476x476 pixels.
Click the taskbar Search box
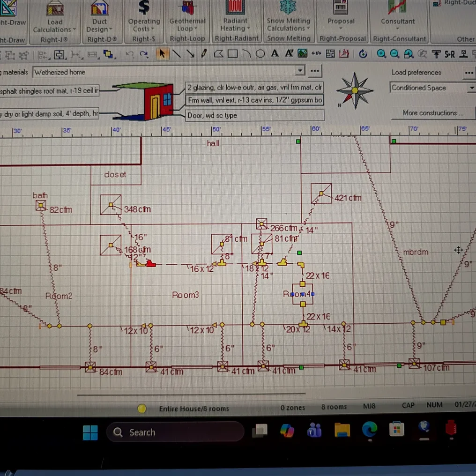click(176, 432)
